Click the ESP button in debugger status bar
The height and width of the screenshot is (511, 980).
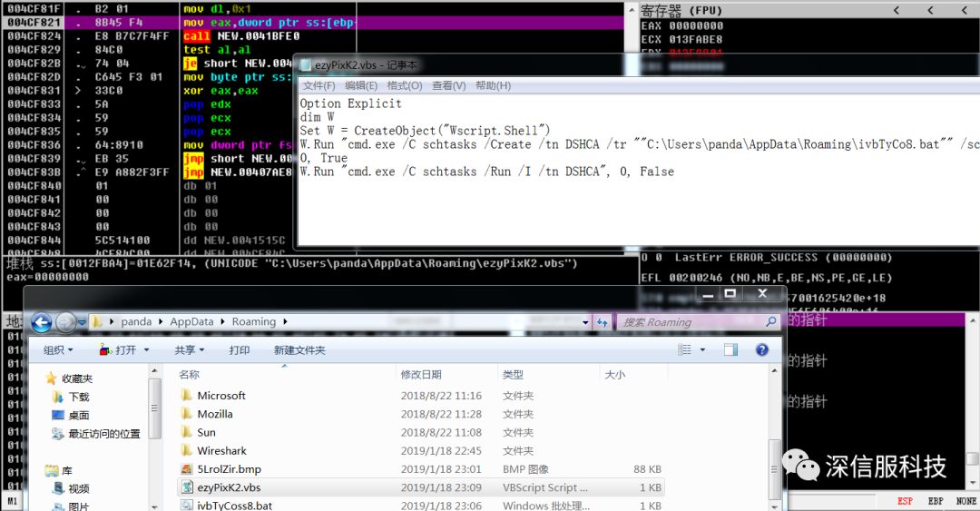click(905, 502)
